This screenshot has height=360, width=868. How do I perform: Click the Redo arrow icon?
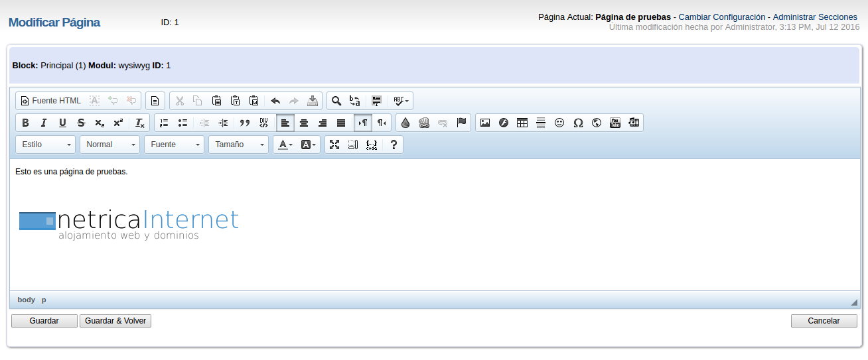click(x=294, y=101)
